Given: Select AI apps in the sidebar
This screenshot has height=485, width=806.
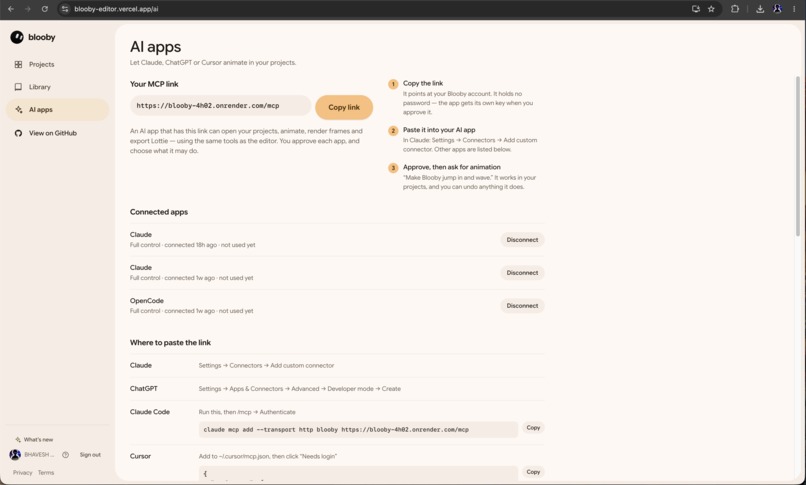Looking at the screenshot, I should (x=58, y=109).
